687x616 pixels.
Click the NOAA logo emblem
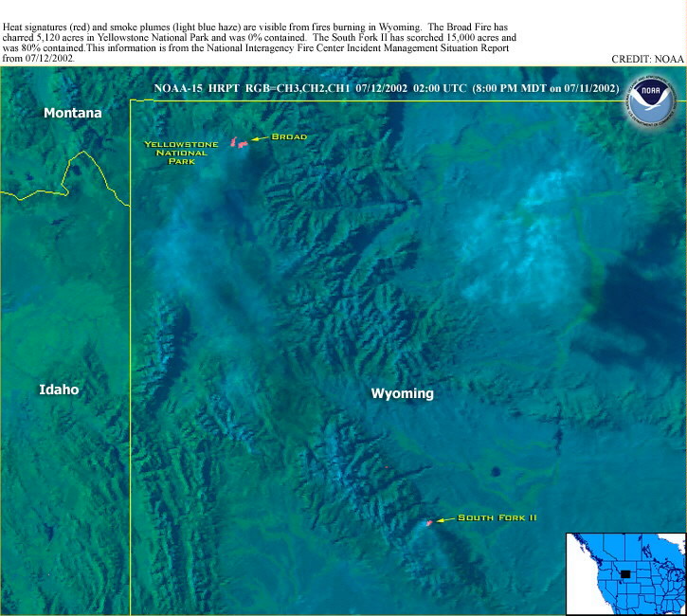652,101
